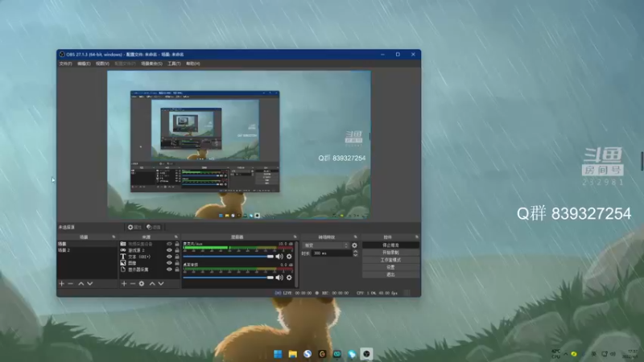Adjust the 麦克风/Aux volume slider

228,257
